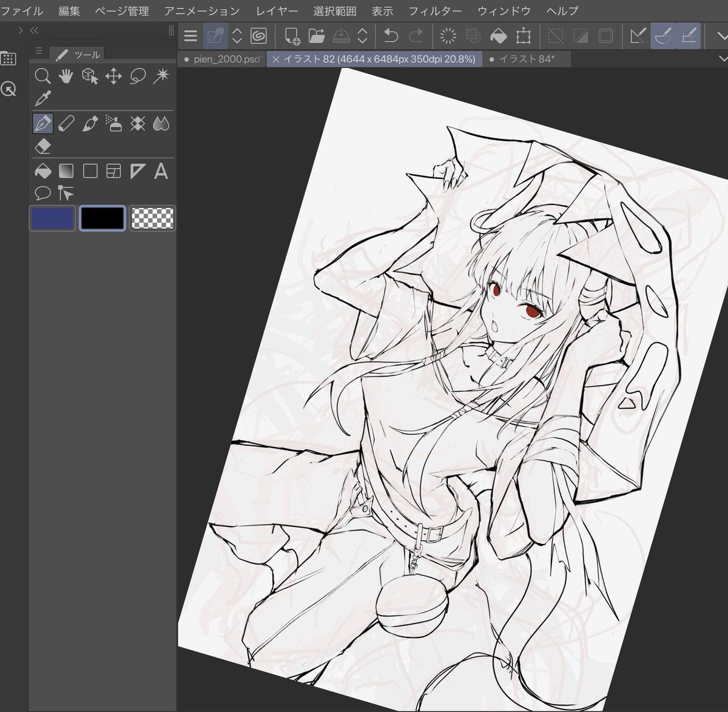This screenshot has width=728, height=712.
Task: Open the tool palette hamburger menu
Action: click(39, 51)
